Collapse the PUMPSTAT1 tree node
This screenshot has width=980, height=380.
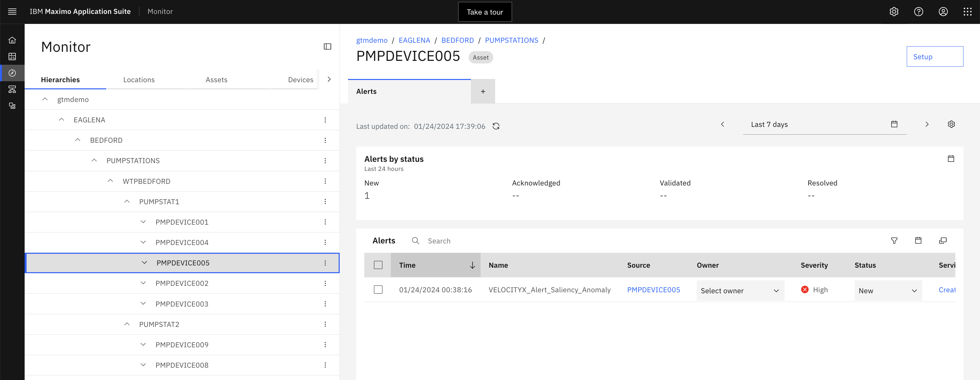click(127, 202)
